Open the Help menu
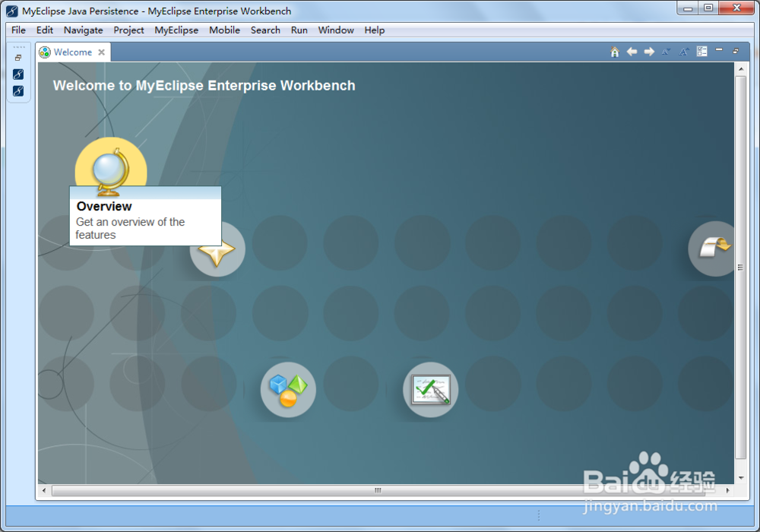The height and width of the screenshot is (532, 760). (x=375, y=30)
